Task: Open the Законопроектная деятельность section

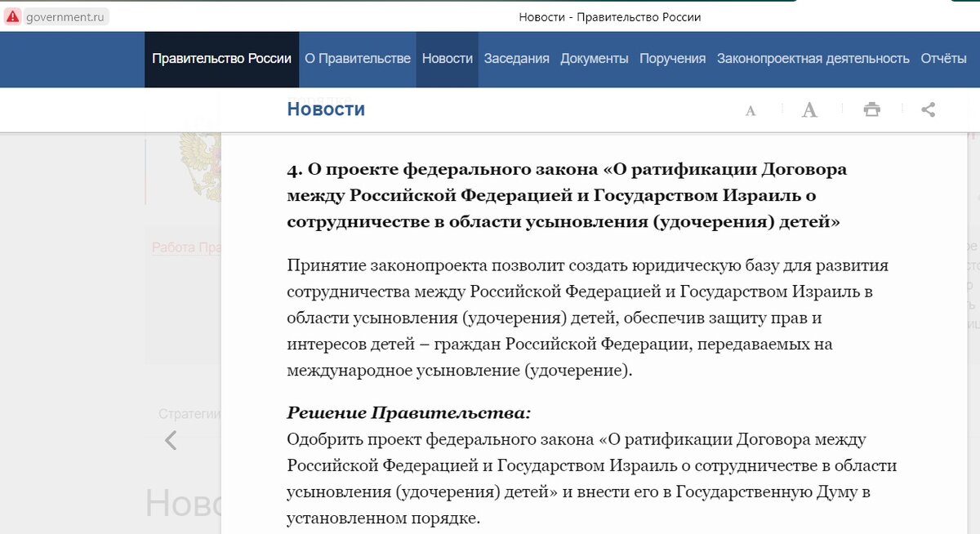Action: click(813, 59)
